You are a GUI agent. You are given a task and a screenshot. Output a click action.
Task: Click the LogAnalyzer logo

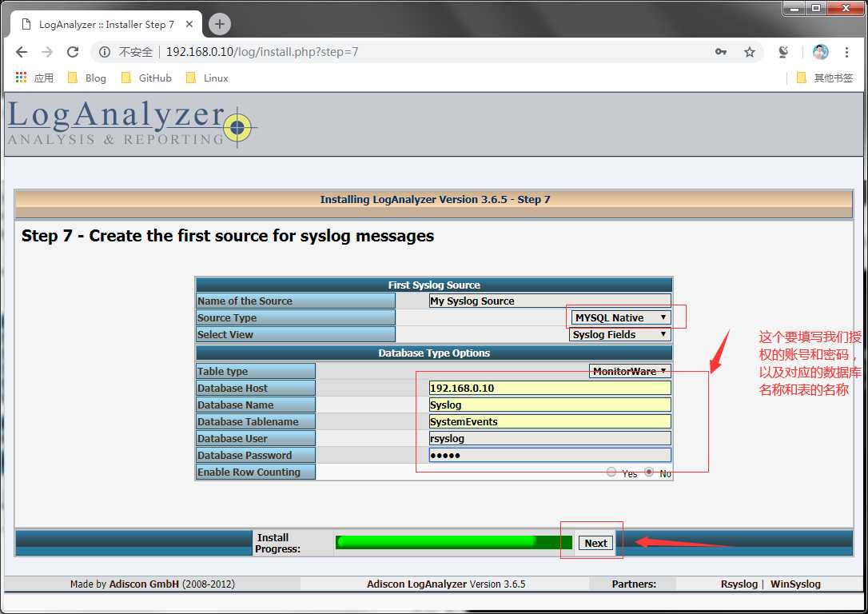coord(132,123)
